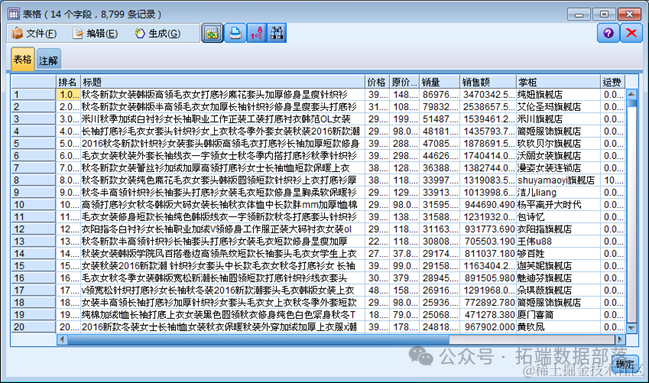Click the 原价 column header
The image size is (649, 383).
click(404, 82)
